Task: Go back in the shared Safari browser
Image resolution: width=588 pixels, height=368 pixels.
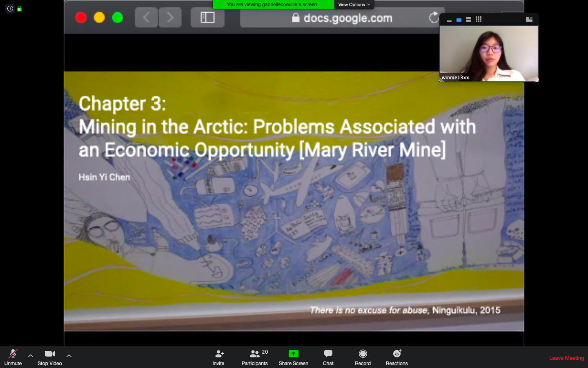Action: click(146, 18)
